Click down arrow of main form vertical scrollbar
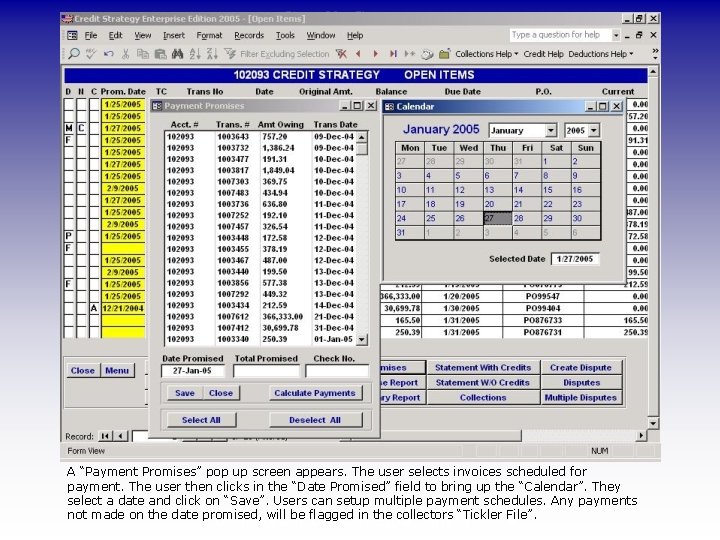The width and height of the screenshot is (720, 540). (x=653, y=423)
